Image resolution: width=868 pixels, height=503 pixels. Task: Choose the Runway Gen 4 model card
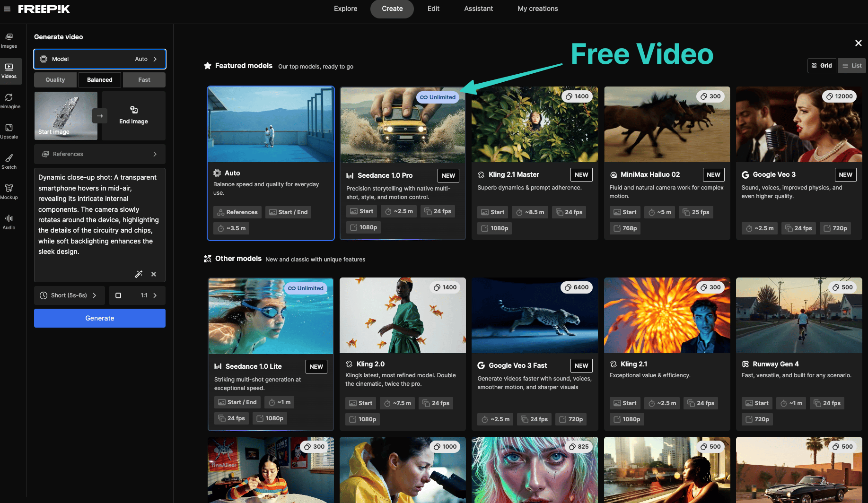[799, 354]
